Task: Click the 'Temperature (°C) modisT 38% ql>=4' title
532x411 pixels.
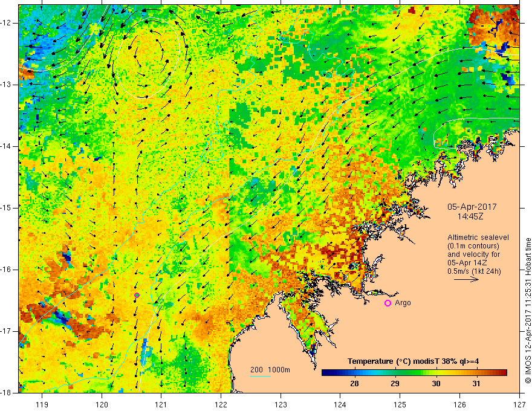Action: pyautogui.click(x=413, y=361)
